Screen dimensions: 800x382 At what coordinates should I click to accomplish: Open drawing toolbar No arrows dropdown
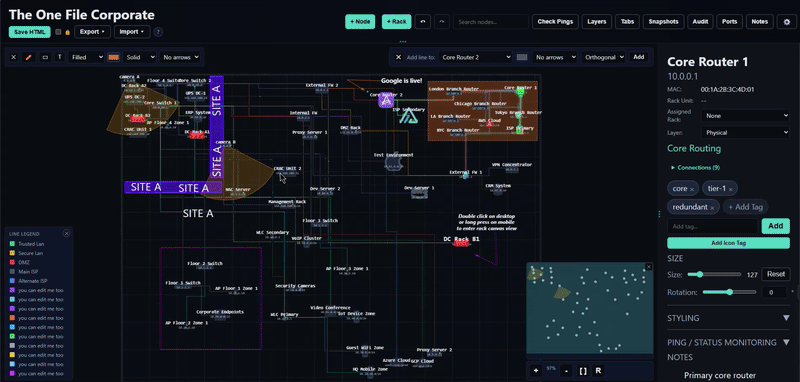(181, 57)
